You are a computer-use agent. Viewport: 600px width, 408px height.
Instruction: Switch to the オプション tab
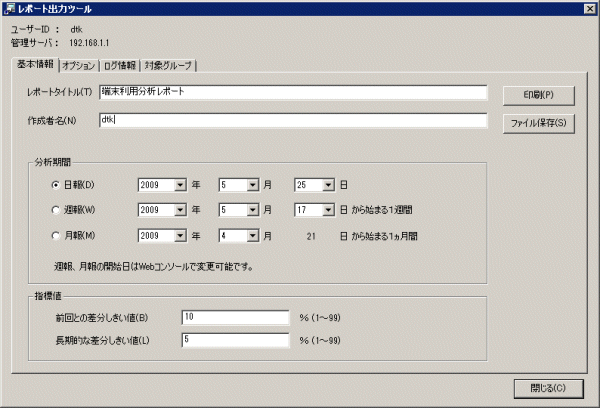(79, 66)
